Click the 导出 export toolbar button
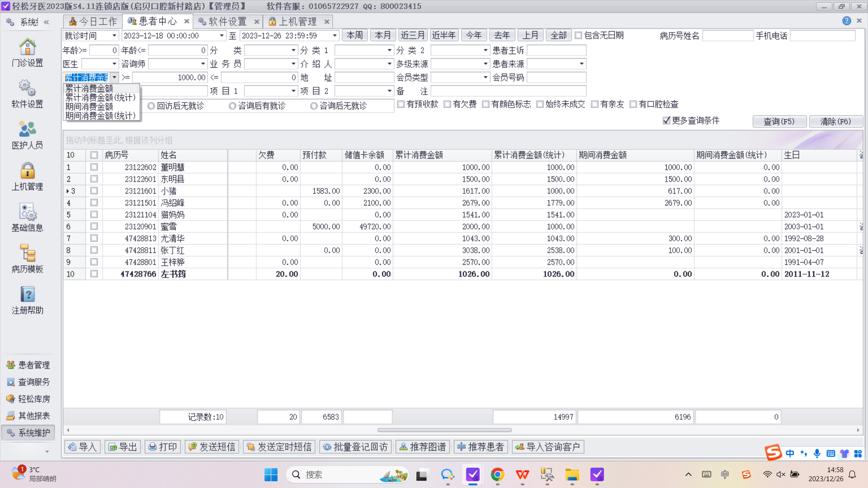Image resolution: width=868 pixels, height=488 pixels. tap(123, 447)
